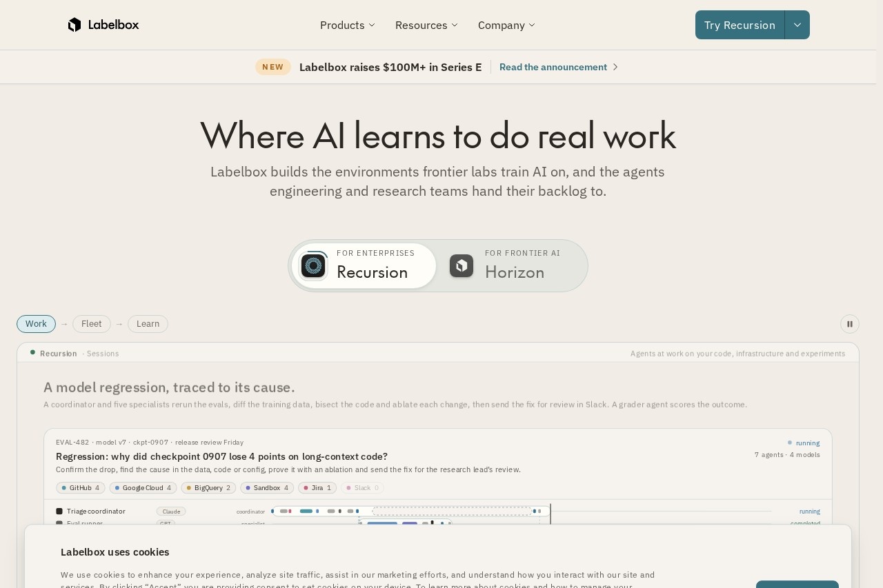Open the Company menu
Screen dimensions: 883x588
coord(506,25)
